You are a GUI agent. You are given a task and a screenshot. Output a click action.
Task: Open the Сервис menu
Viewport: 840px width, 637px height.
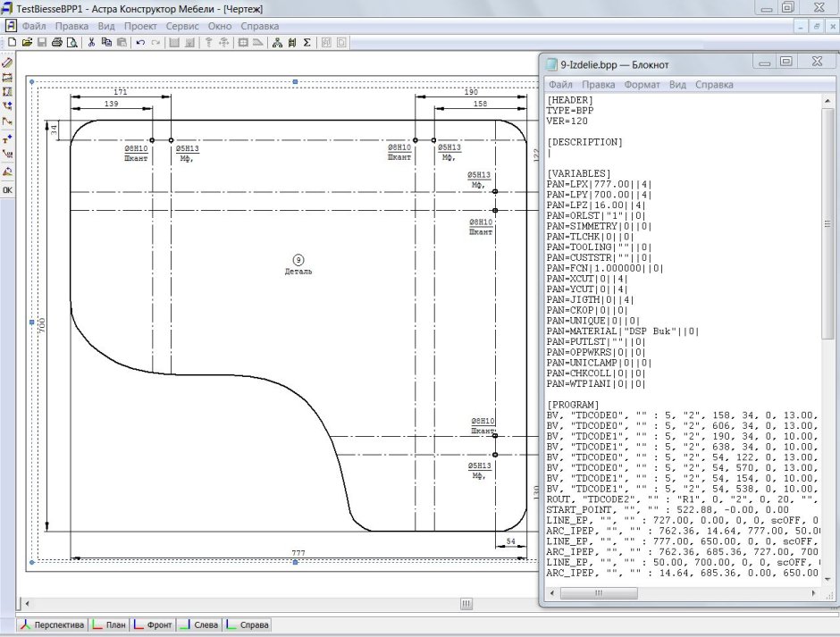coord(182,26)
